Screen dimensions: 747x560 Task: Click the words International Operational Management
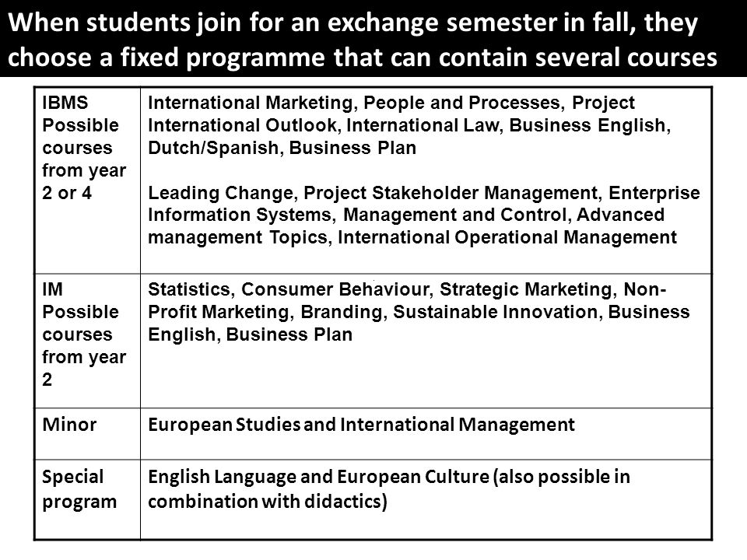click(x=507, y=237)
